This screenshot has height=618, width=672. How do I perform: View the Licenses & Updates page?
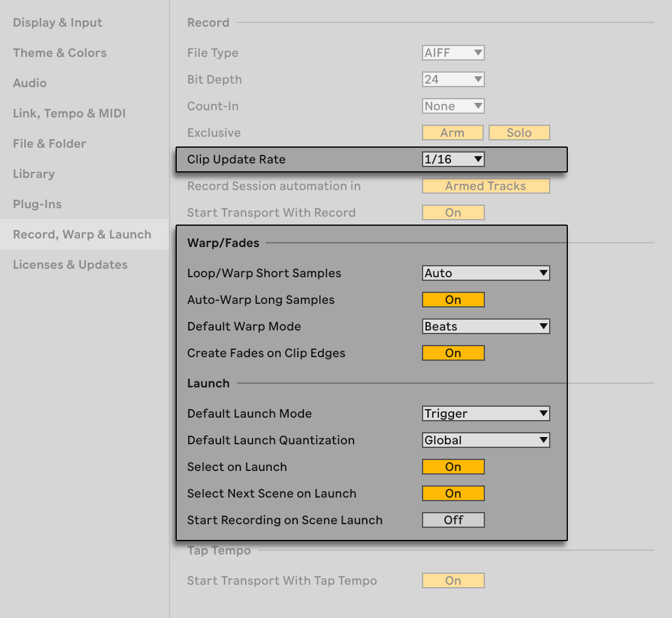tap(70, 265)
